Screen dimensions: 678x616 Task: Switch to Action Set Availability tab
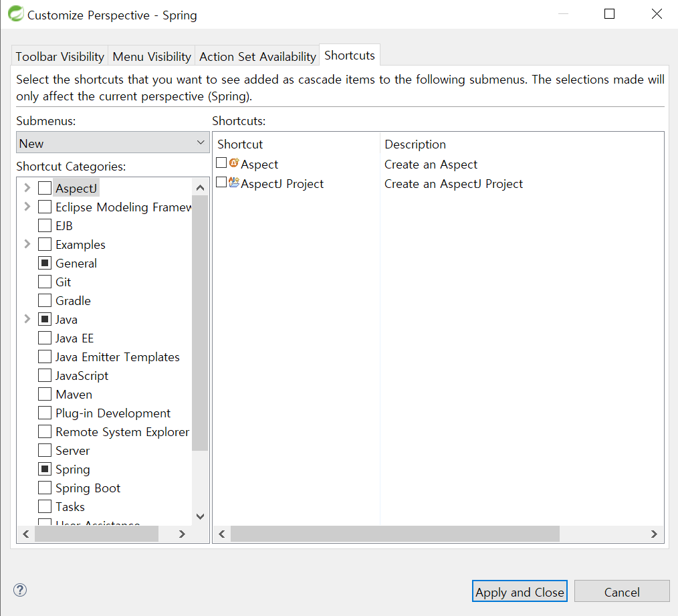tap(257, 56)
